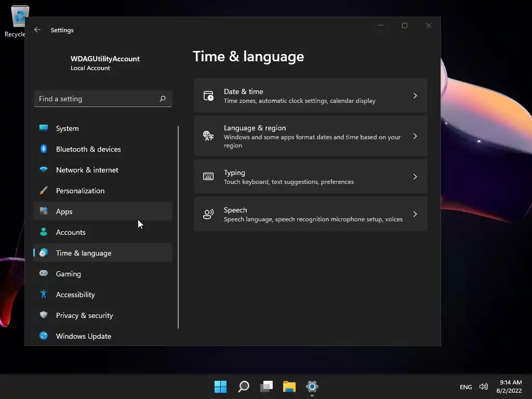The width and height of the screenshot is (532, 399).
Task: Open Windows Update category
Action: pyautogui.click(x=103, y=336)
